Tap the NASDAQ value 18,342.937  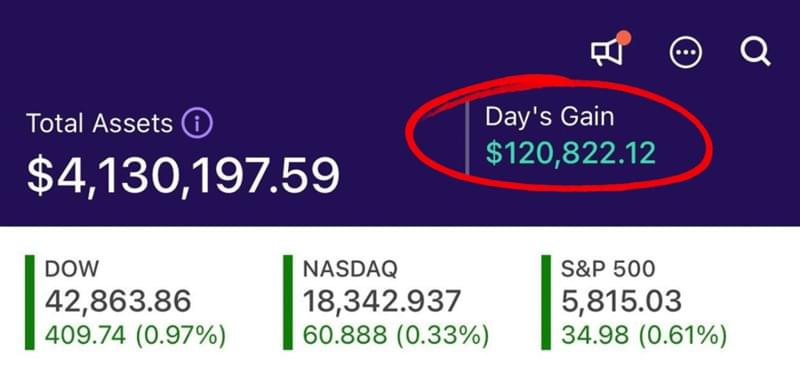382,301
